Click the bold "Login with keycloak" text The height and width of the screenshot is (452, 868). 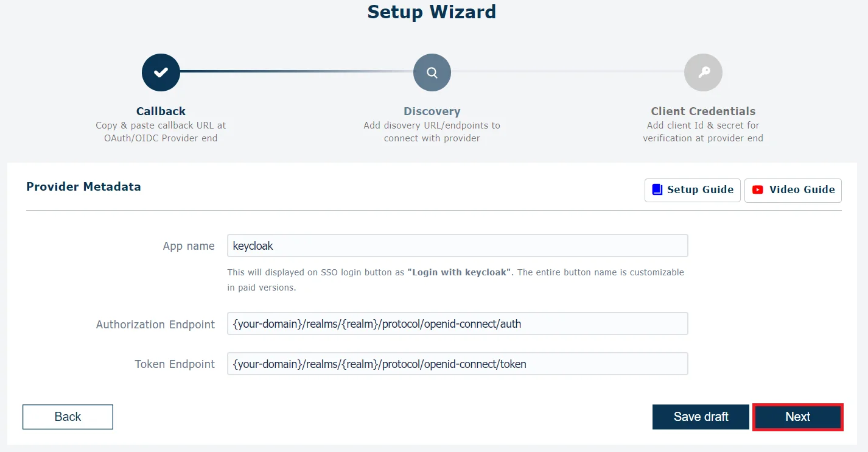459,272
